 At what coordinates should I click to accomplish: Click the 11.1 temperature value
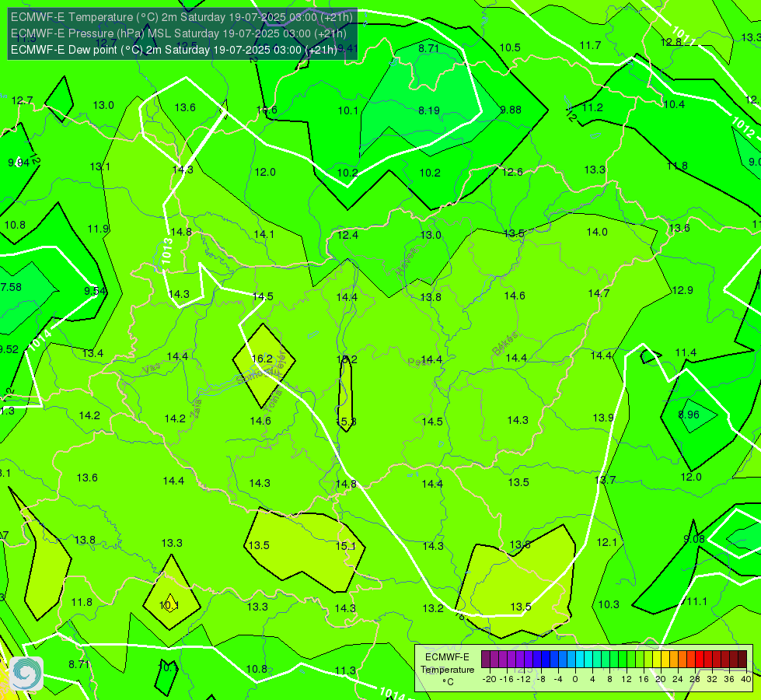pyautogui.click(x=696, y=601)
